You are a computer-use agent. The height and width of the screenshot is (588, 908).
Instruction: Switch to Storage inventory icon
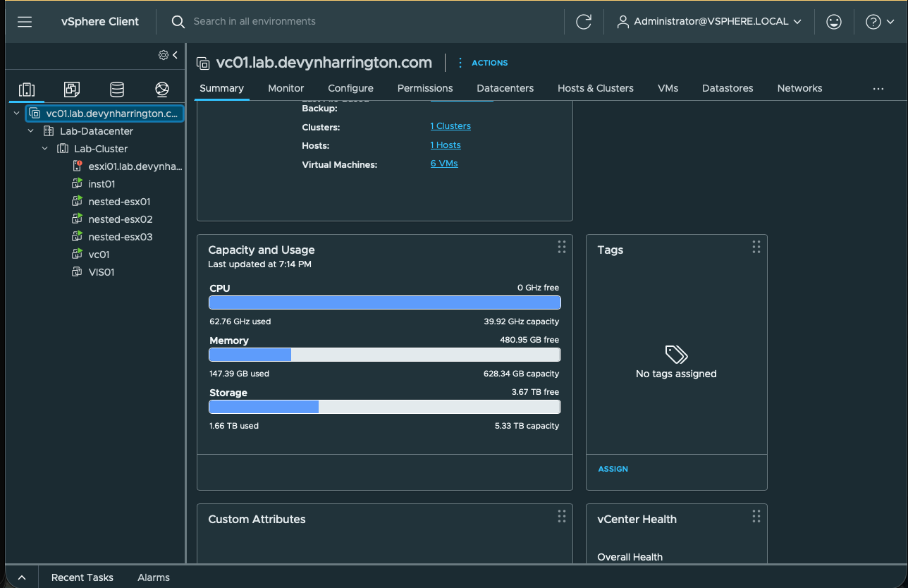[117, 90]
